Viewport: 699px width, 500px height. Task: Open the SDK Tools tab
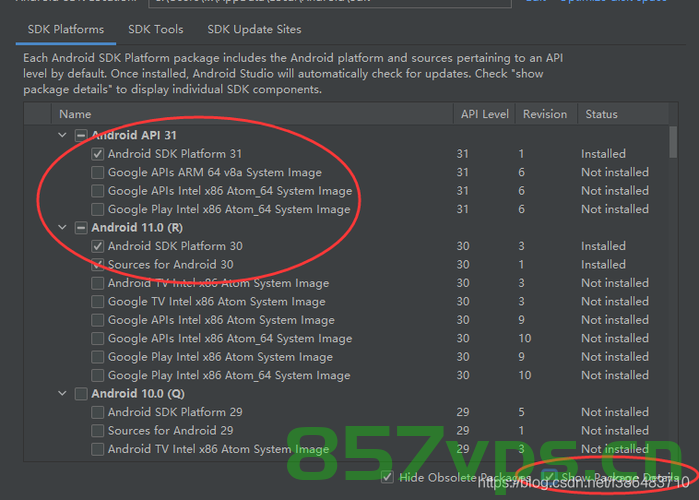pos(156,29)
